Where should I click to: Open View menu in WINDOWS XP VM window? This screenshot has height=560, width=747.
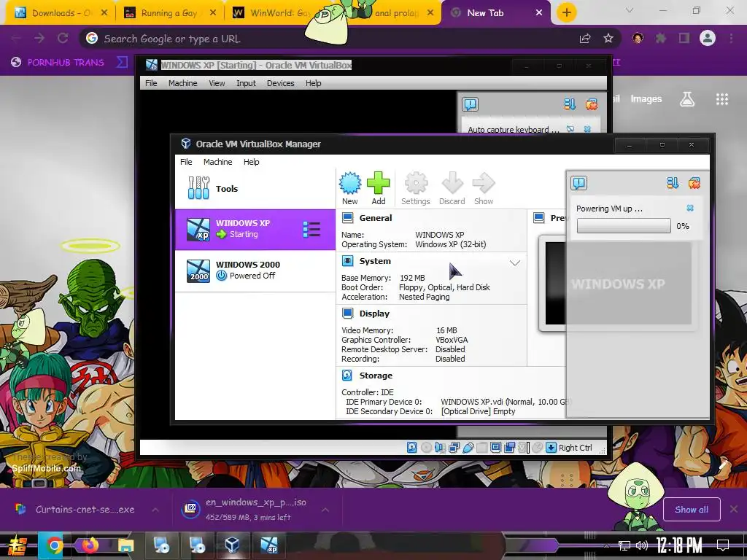[x=217, y=83]
